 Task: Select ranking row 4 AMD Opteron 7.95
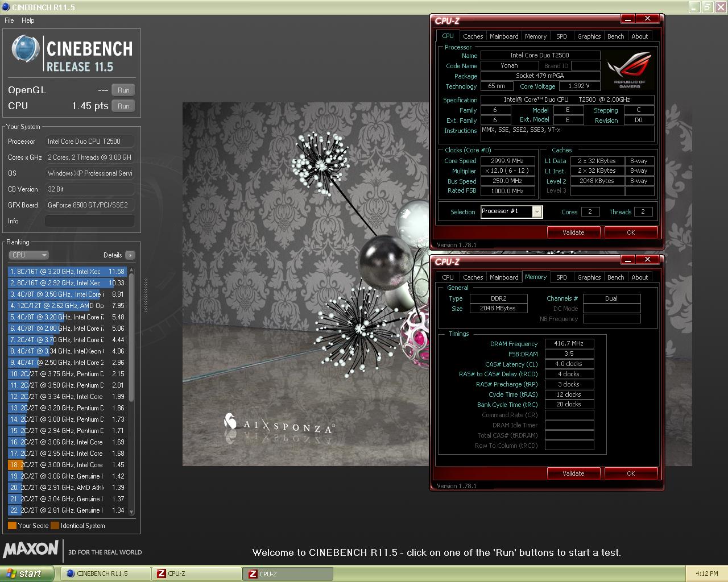pyautogui.click(x=67, y=306)
